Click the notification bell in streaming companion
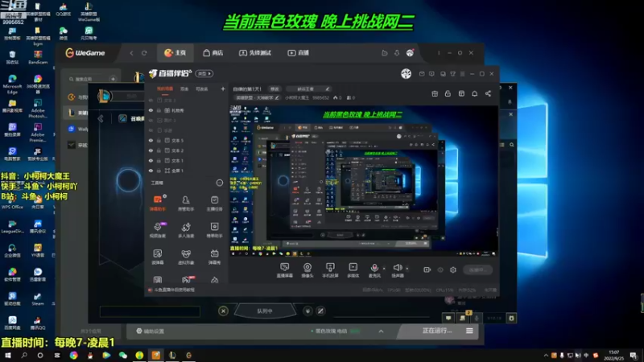This screenshot has width=644, height=362. 474,93
